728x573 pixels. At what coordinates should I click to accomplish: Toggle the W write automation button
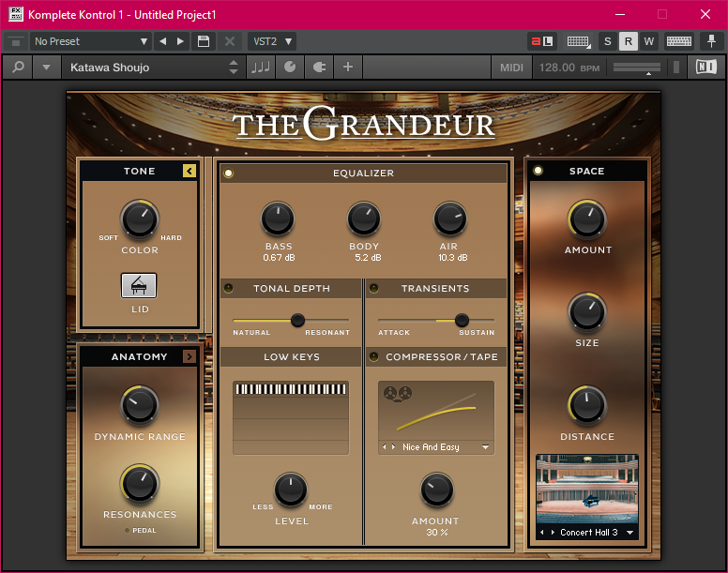coord(649,41)
